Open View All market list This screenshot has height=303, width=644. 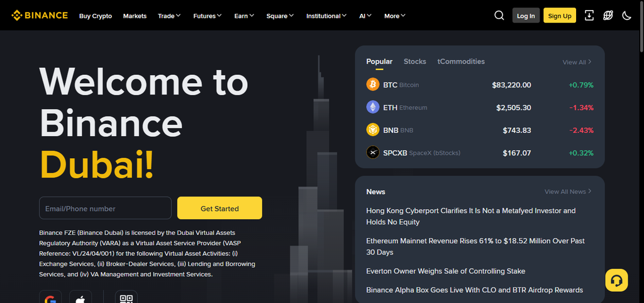click(x=577, y=62)
